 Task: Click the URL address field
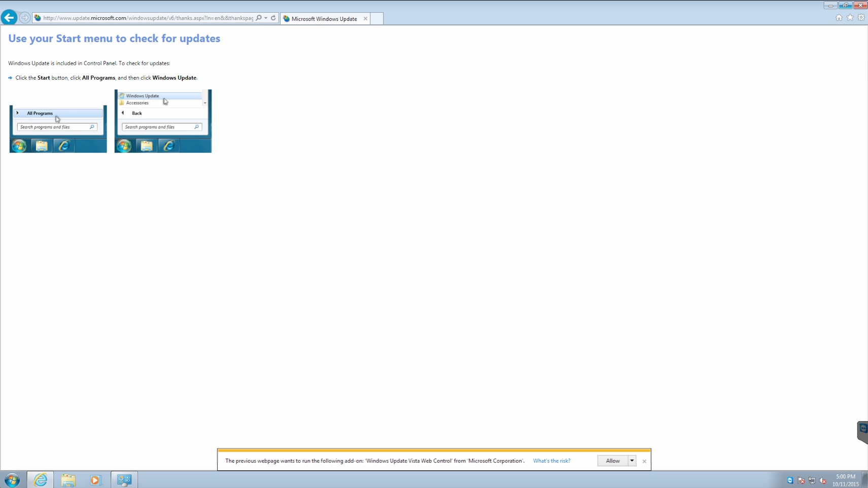147,18
